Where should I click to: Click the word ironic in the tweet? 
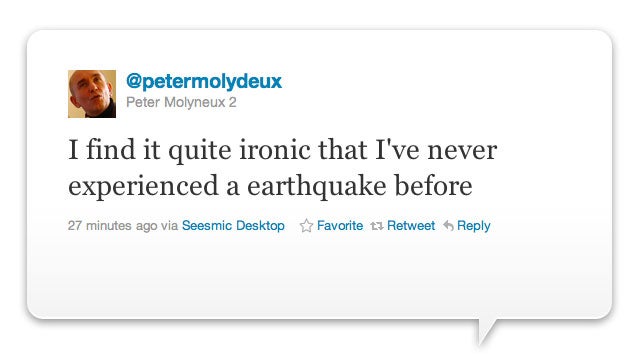(275, 149)
